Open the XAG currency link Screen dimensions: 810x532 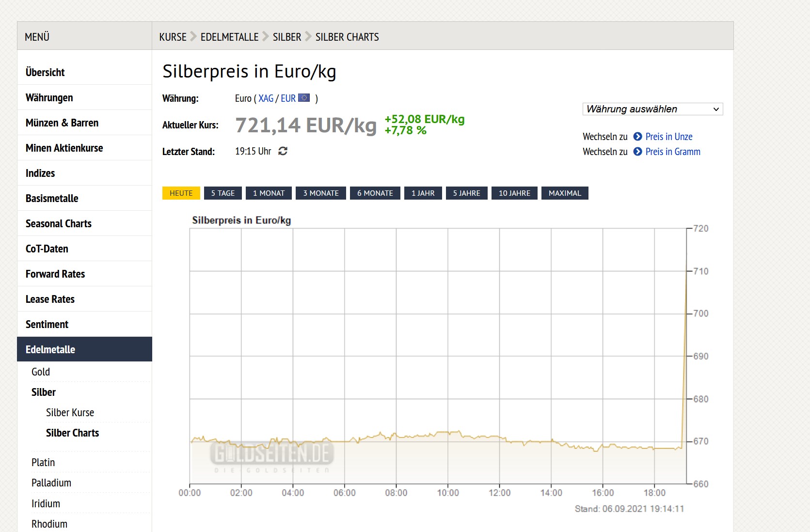pos(266,98)
